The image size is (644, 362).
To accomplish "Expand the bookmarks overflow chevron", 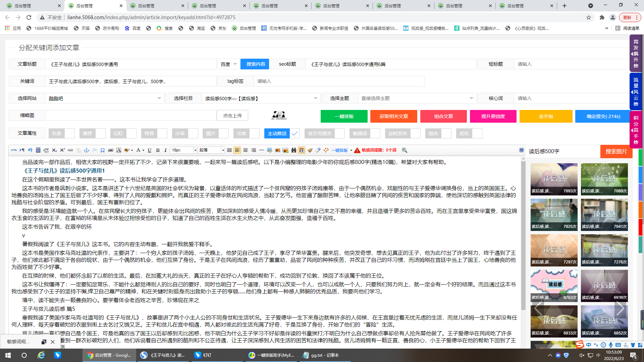I will (606, 28).
